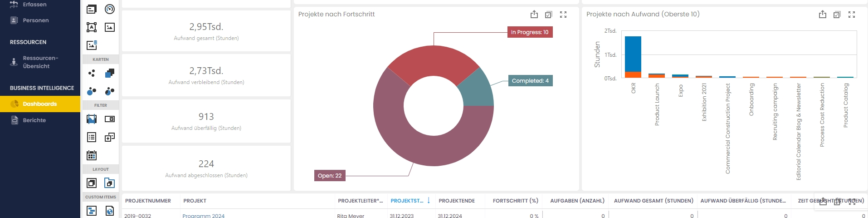Add a Choropleth Map item from Karten

pos(110,73)
